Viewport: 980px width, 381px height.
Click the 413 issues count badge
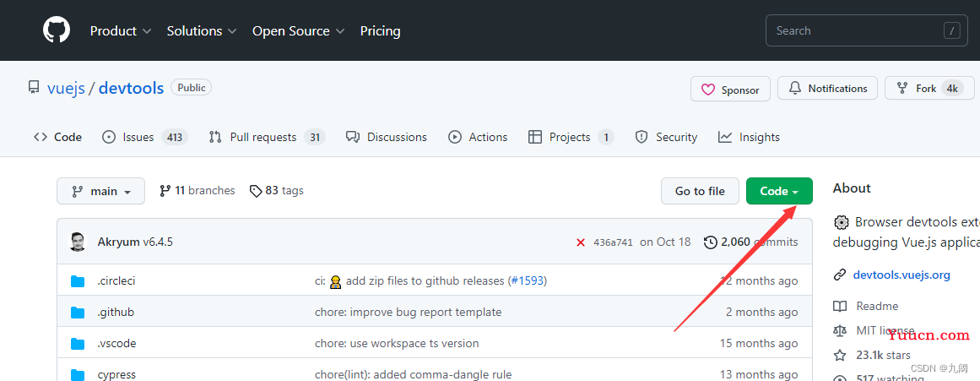tap(175, 137)
